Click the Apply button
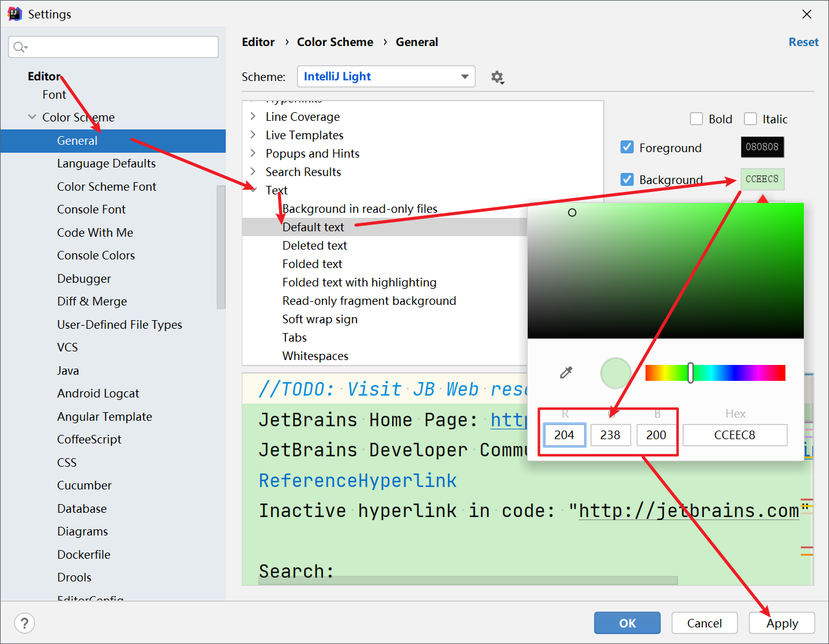 [x=782, y=623]
